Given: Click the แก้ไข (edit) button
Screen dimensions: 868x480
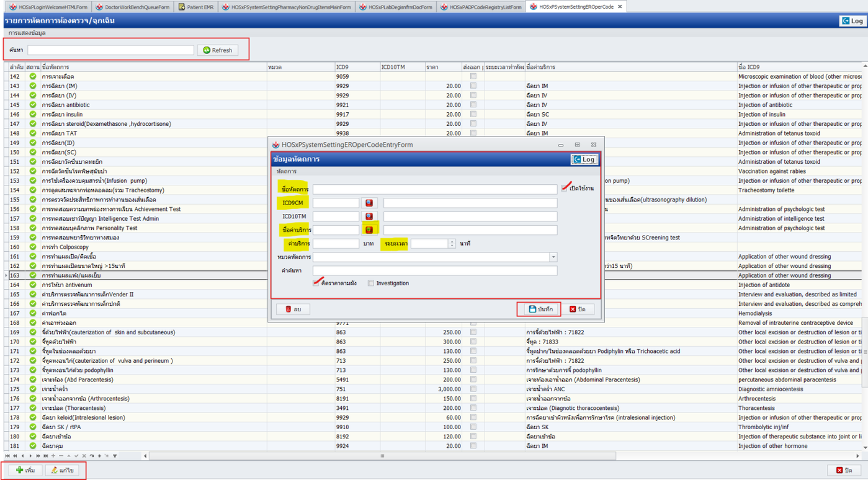Looking at the screenshot, I should click(x=62, y=470).
